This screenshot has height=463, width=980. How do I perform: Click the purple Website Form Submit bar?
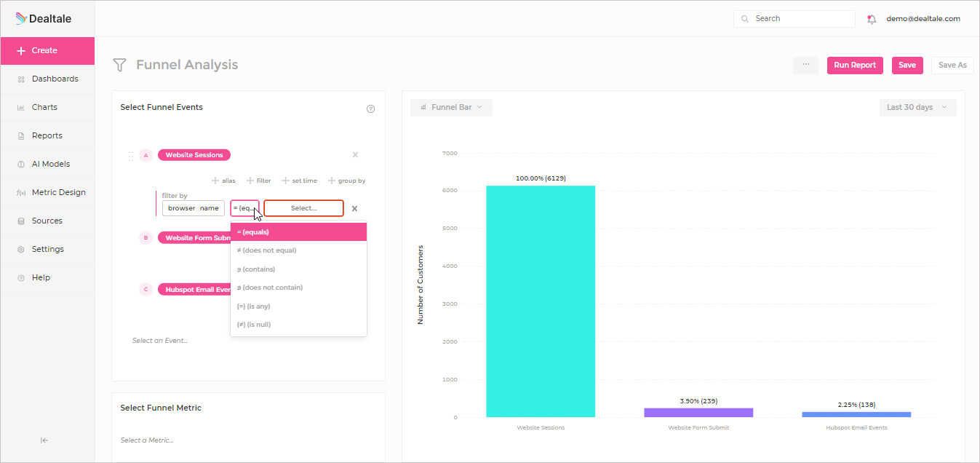[698, 413]
